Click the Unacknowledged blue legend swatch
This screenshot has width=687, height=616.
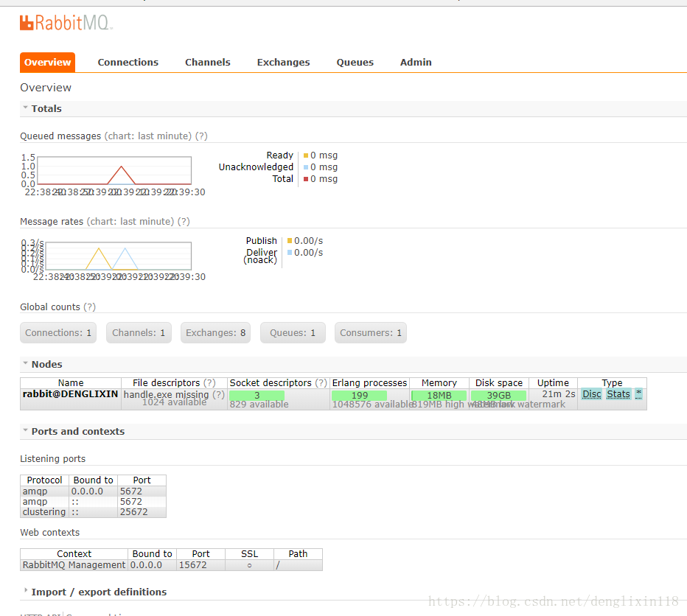point(306,167)
